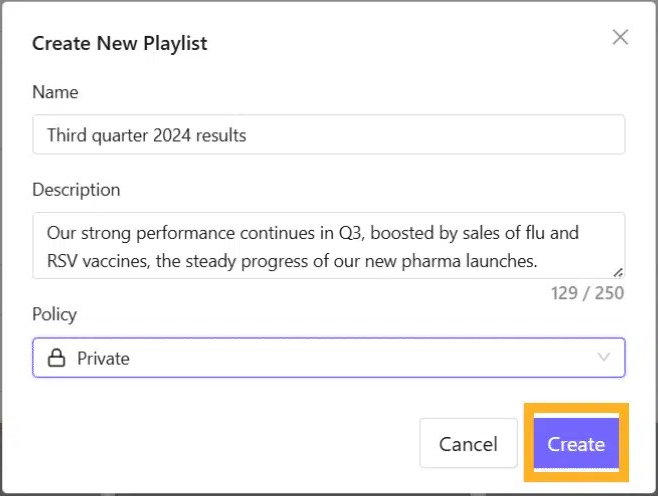Open the Private policy combo box
Screen dimensions: 658x496
pos(328,358)
